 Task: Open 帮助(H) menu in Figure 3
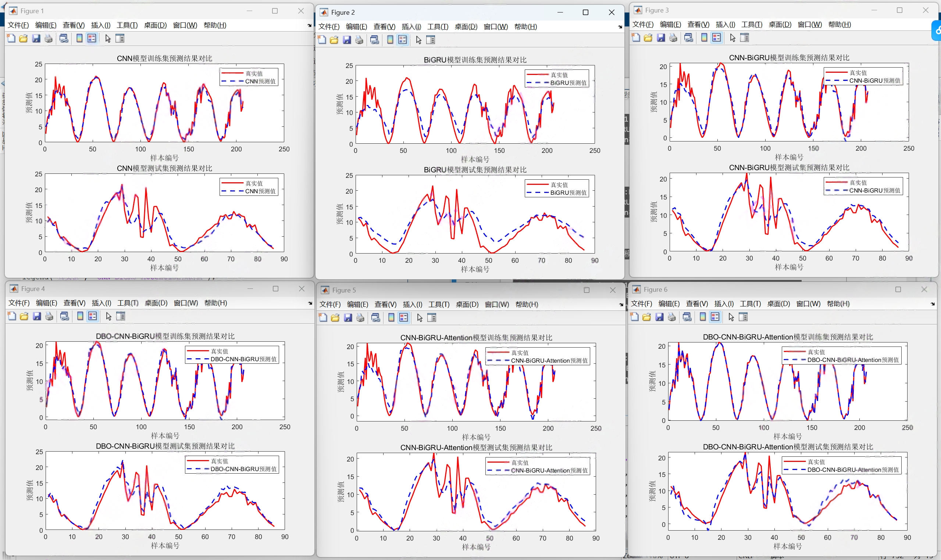coord(840,25)
